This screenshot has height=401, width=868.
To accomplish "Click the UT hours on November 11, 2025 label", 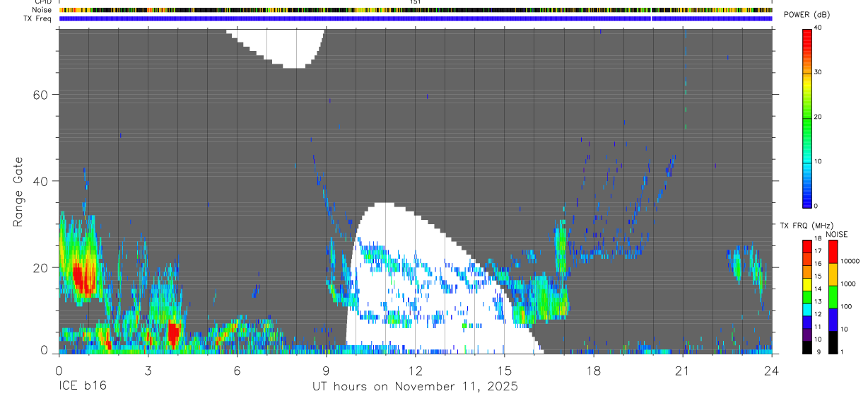I will point(416,387).
